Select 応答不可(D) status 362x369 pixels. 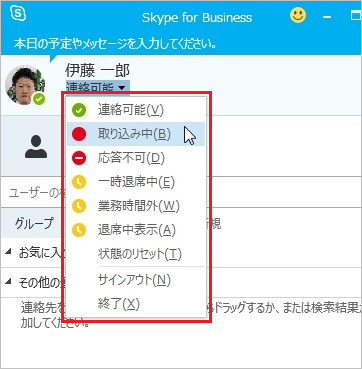pyautogui.click(x=136, y=158)
